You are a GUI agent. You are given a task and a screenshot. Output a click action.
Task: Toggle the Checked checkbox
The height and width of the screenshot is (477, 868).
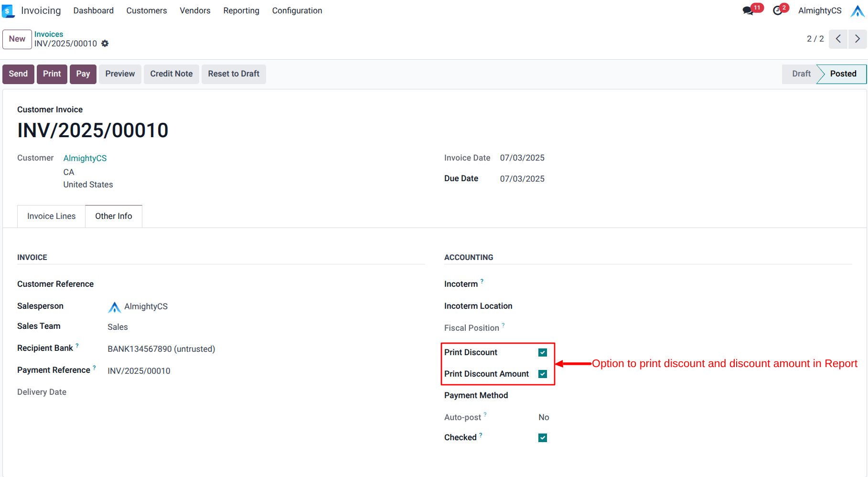(x=543, y=438)
